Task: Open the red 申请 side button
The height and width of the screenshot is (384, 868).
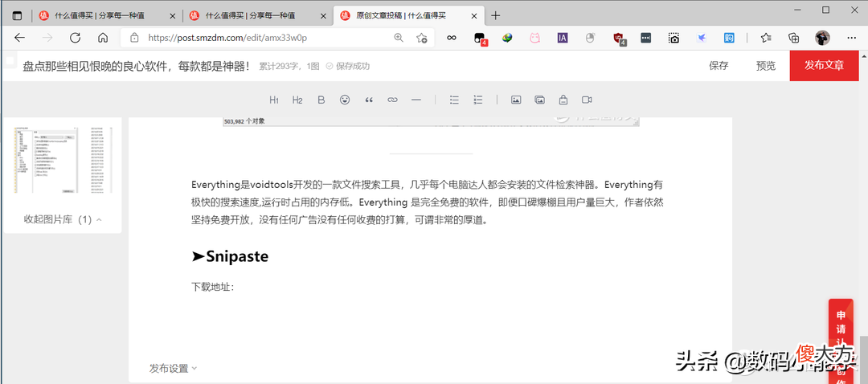Action: (x=841, y=342)
